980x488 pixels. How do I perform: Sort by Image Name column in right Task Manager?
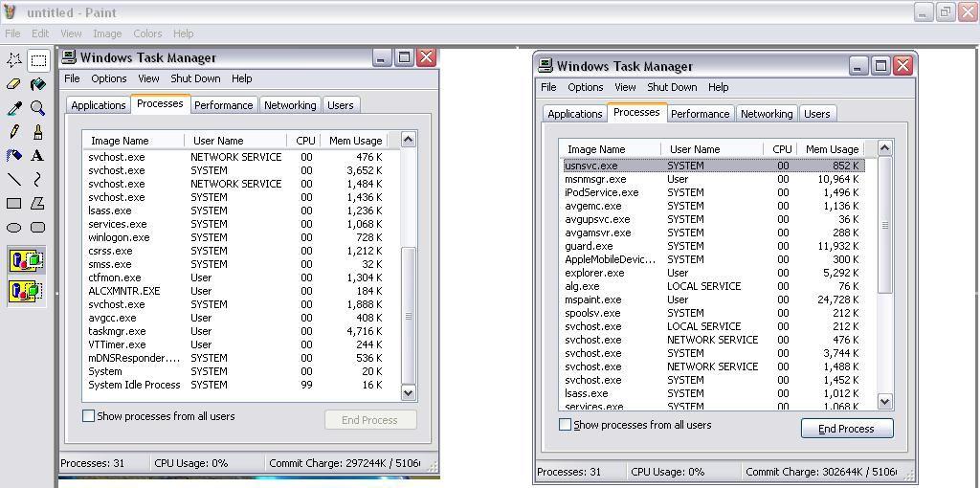click(x=610, y=150)
